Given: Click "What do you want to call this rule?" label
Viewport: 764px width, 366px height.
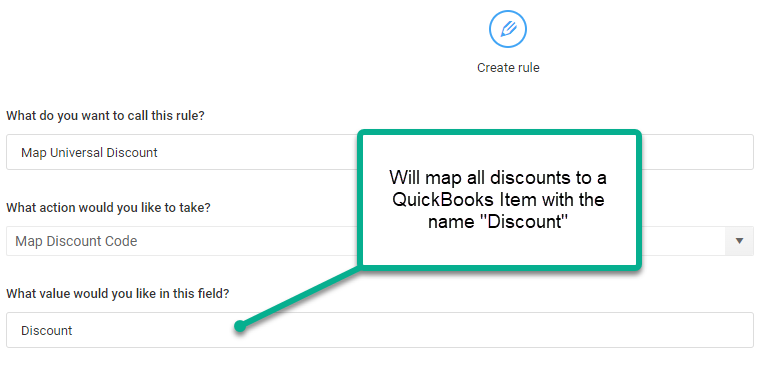Looking at the screenshot, I should [105, 116].
